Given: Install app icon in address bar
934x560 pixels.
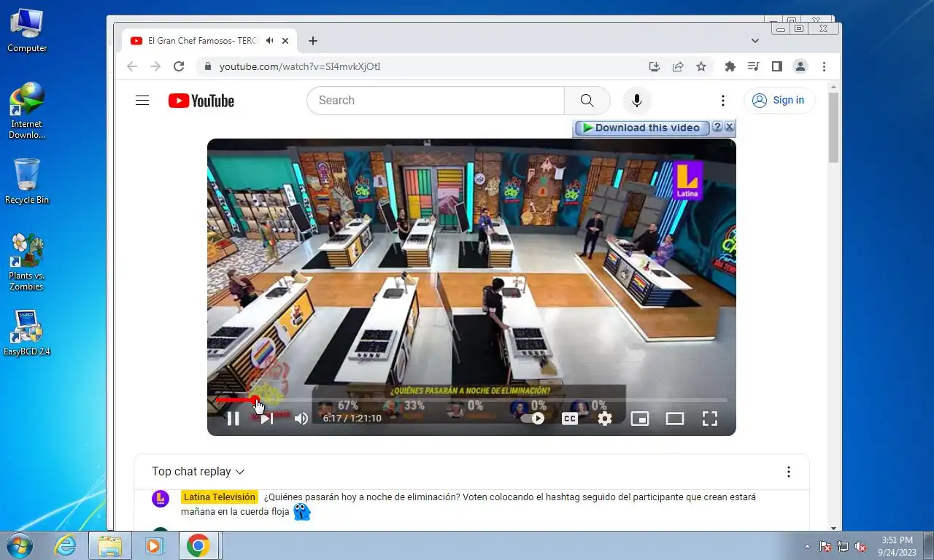Looking at the screenshot, I should (655, 66).
